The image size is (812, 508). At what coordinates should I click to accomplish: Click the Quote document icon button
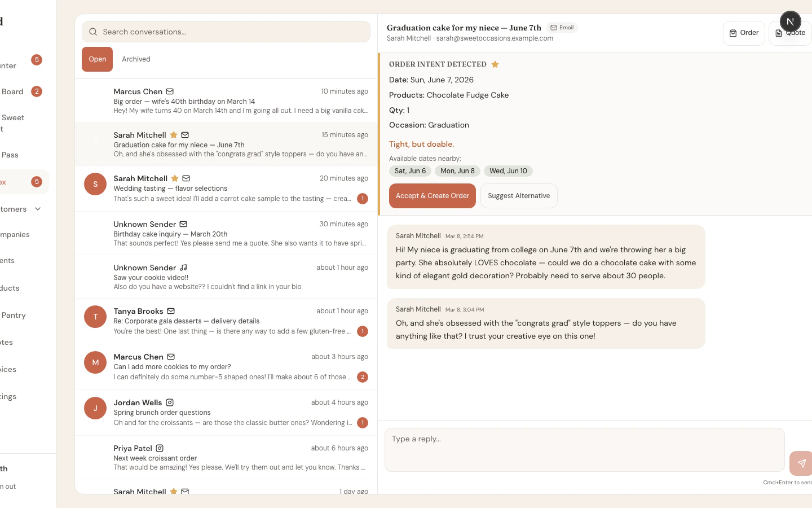[x=790, y=33]
